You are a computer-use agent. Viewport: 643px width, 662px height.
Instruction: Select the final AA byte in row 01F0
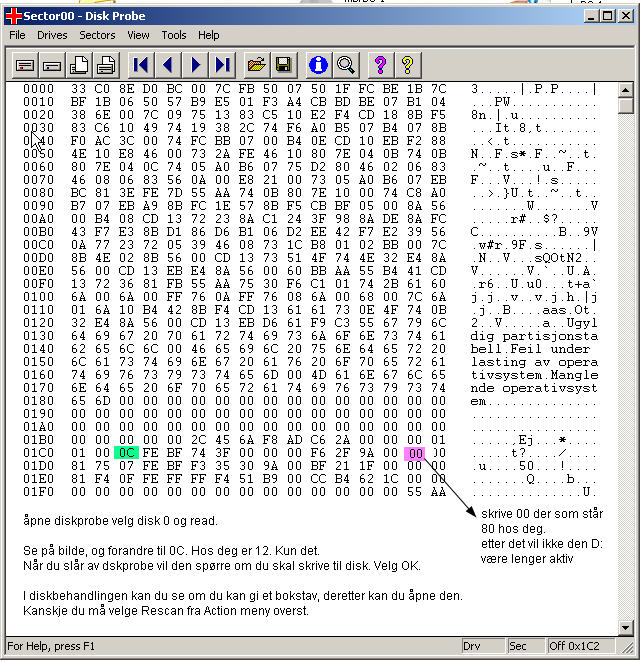(439, 492)
